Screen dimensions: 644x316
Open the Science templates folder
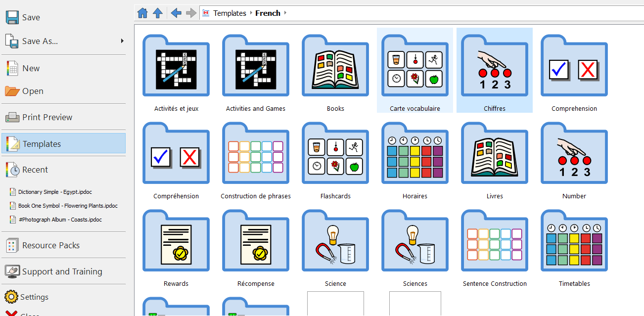(x=335, y=241)
